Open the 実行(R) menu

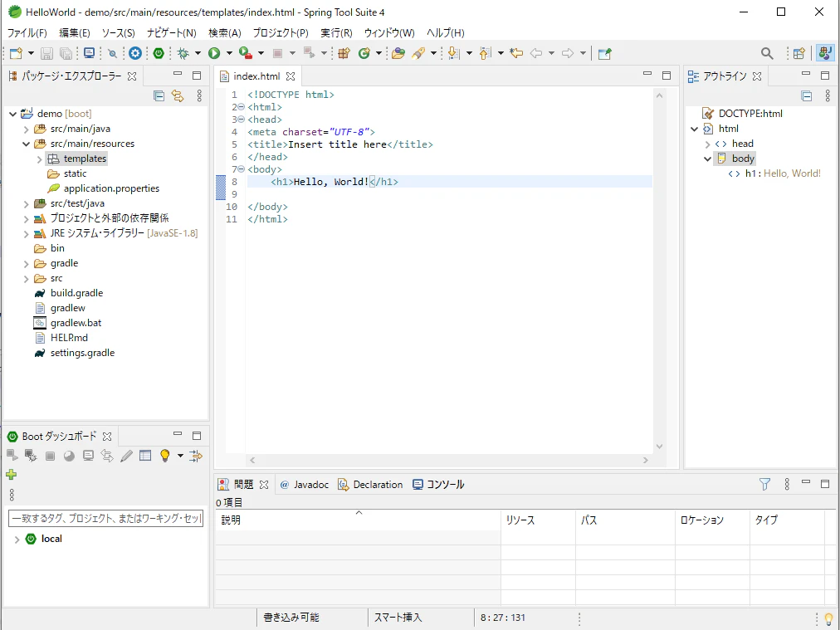pyautogui.click(x=336, y=32)
